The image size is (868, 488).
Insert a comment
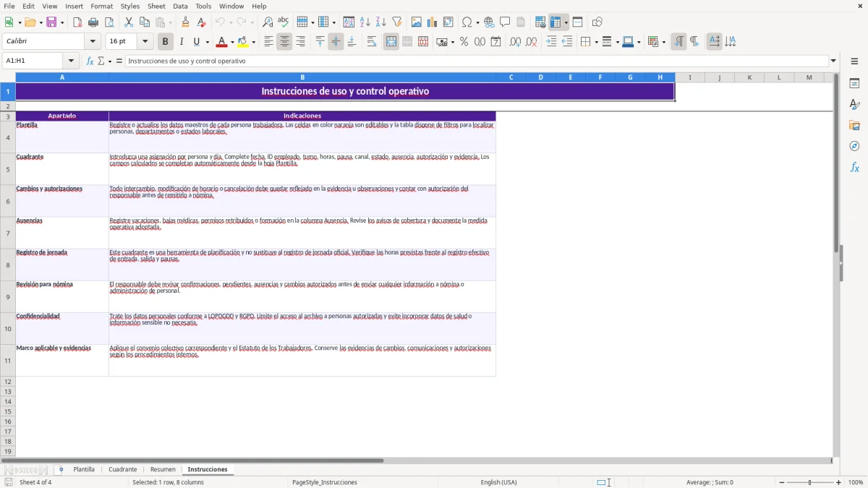(x=505, y=22)
